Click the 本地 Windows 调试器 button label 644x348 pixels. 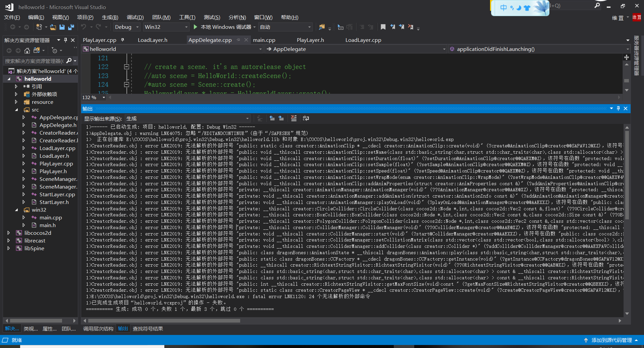pos(226,27)
